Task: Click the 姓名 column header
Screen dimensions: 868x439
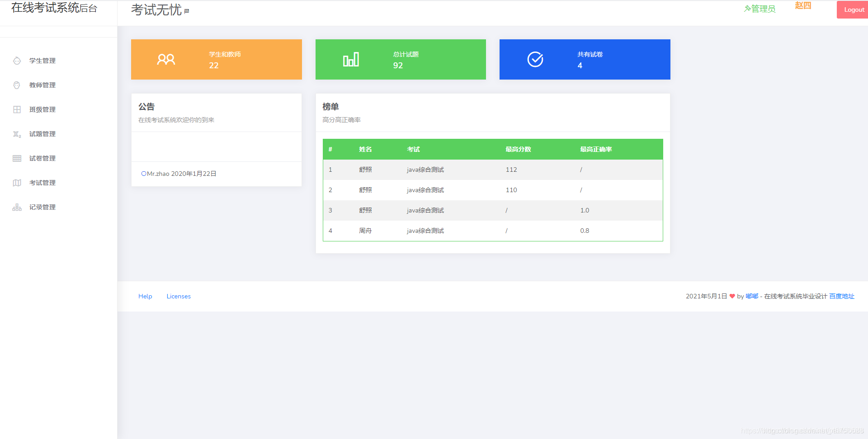Action: coord(365,149)
